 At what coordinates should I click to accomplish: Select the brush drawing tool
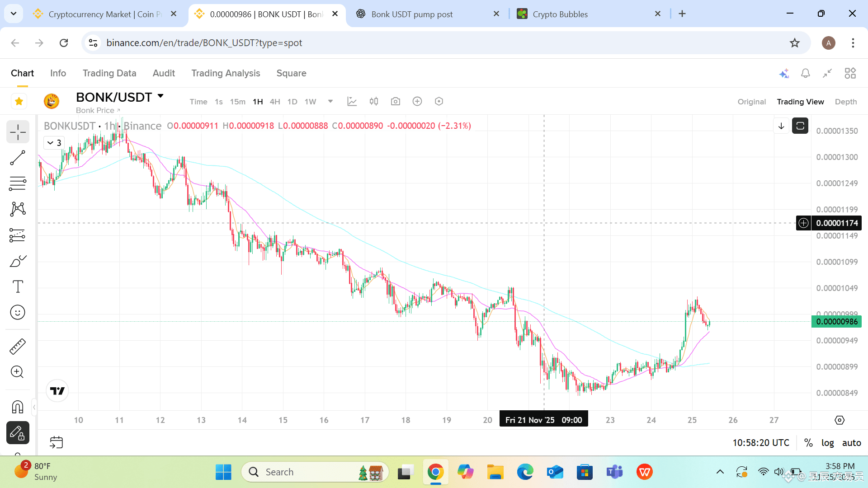tap(18, 261)
